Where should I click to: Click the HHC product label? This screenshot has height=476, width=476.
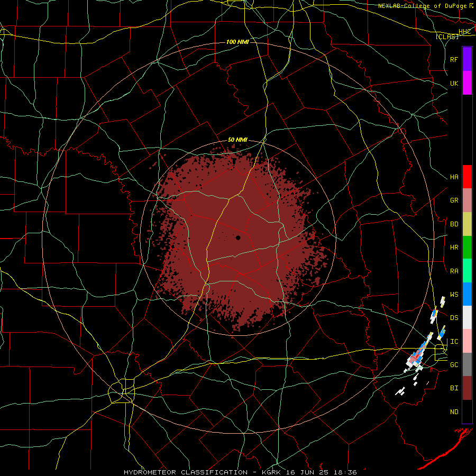(464, 32)
